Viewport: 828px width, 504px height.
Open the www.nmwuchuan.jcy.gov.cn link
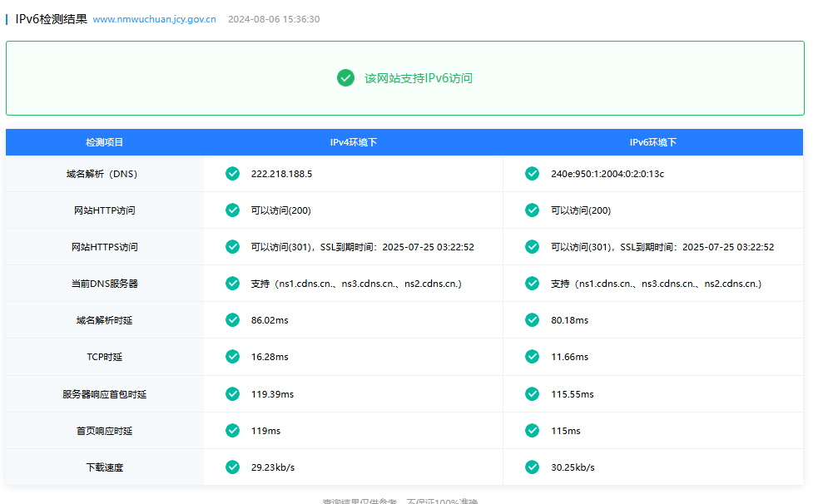tap(154, 19)
